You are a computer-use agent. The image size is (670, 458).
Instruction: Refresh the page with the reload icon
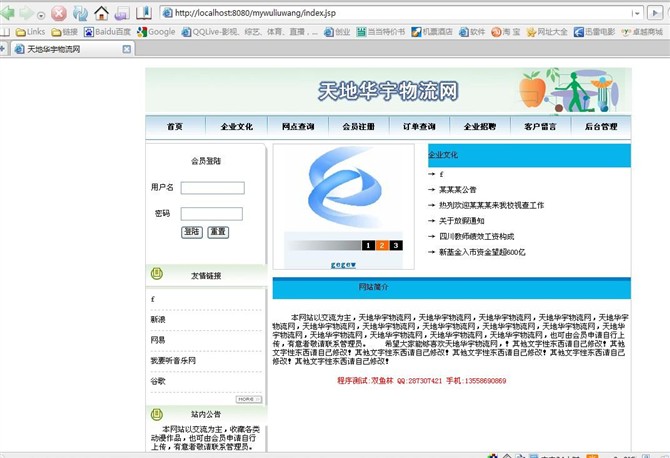click(x=80, y=13)
